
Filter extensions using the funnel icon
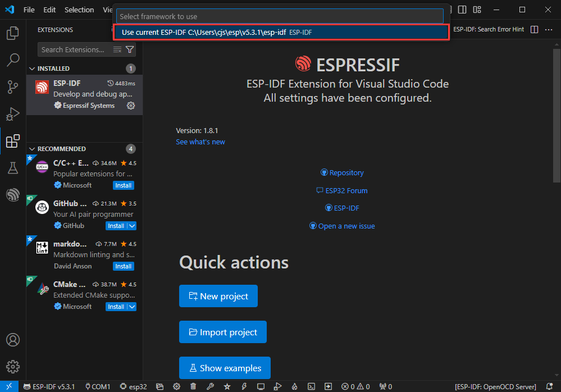(x=130, y=50)
